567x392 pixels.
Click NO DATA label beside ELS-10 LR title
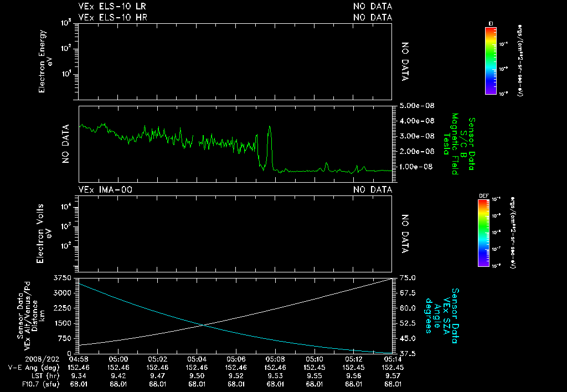373,7
